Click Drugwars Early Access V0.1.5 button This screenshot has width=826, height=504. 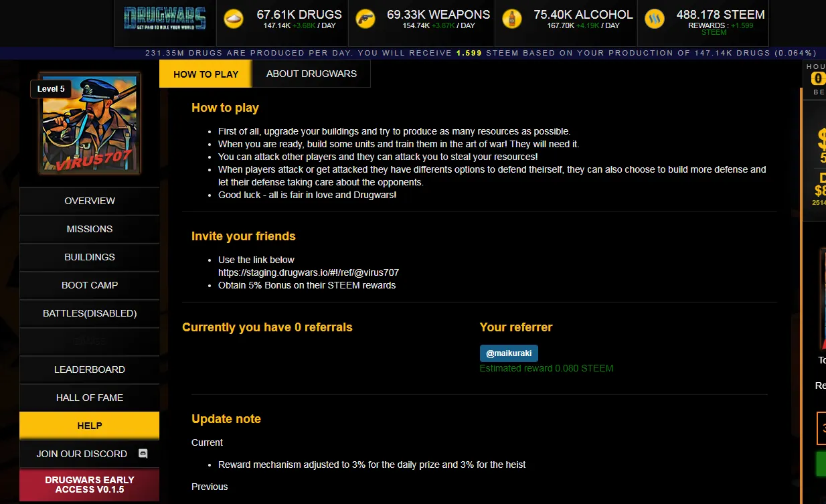[x=90, y=485]
